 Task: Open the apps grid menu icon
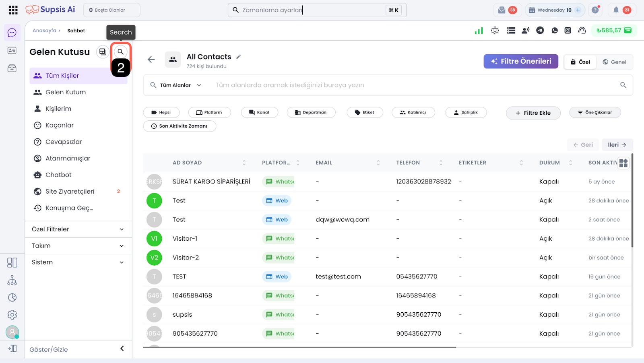click(x=13, y=10)
